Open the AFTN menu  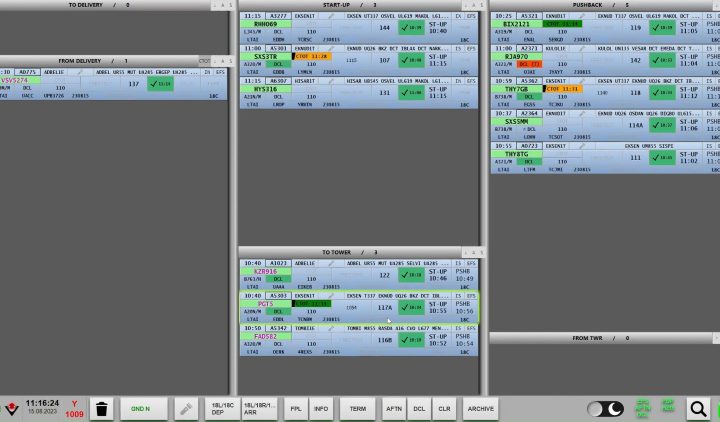[394, 408]
